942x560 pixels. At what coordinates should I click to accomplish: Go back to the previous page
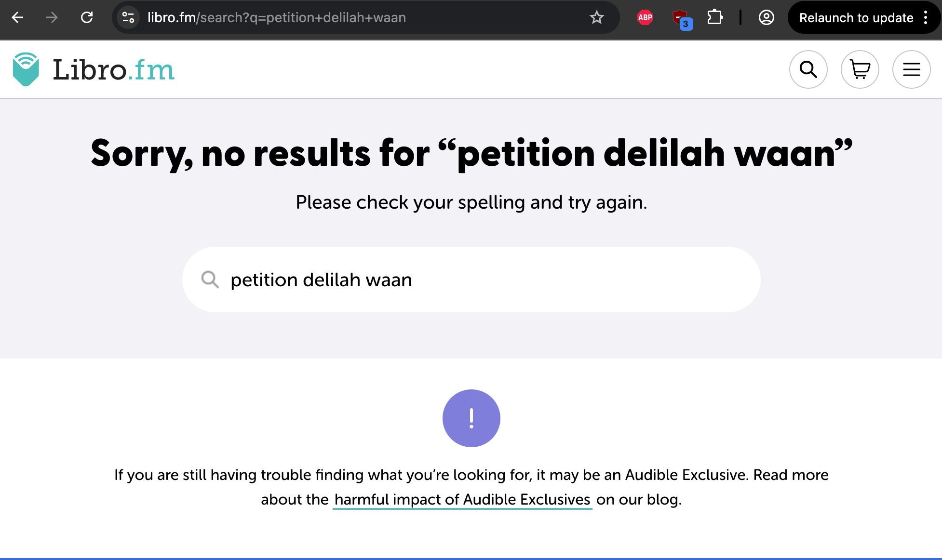[x=17, y=18]
